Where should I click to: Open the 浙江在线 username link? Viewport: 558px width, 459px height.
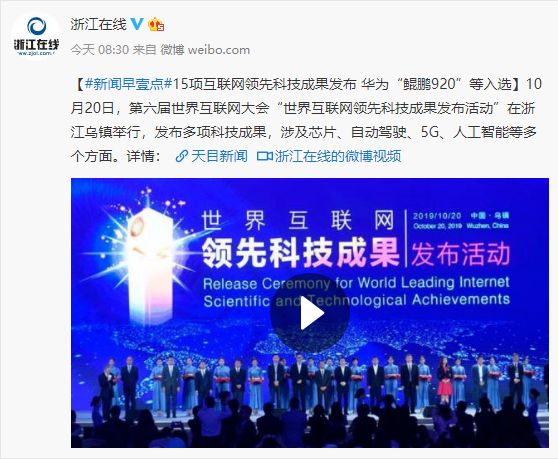click(x=98, y=25)
